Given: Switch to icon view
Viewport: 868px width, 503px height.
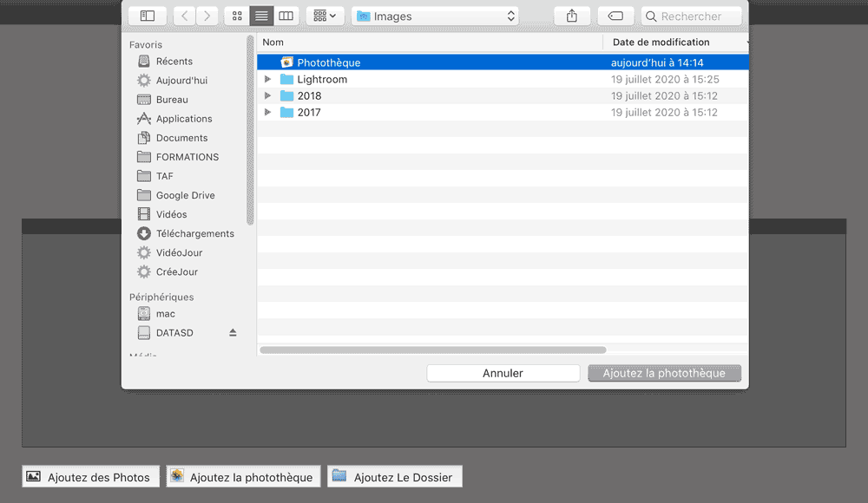Looking at the screenshot, I should point(236,16).
